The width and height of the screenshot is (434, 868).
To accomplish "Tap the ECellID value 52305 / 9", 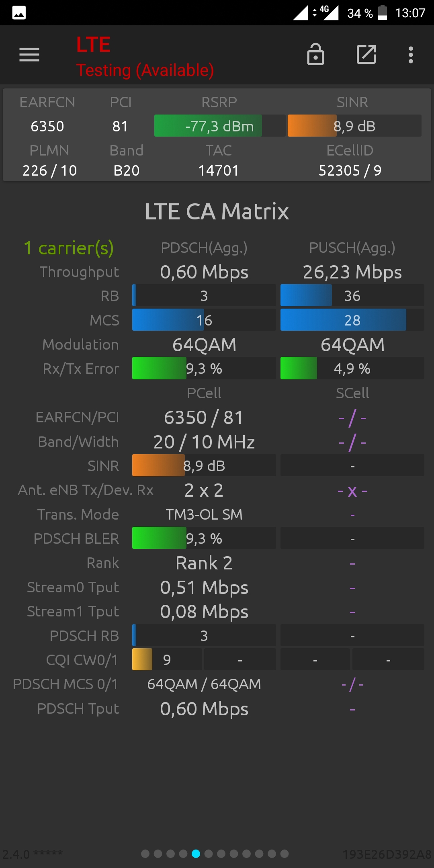I will pyautogui.click(x=350, y=170).
